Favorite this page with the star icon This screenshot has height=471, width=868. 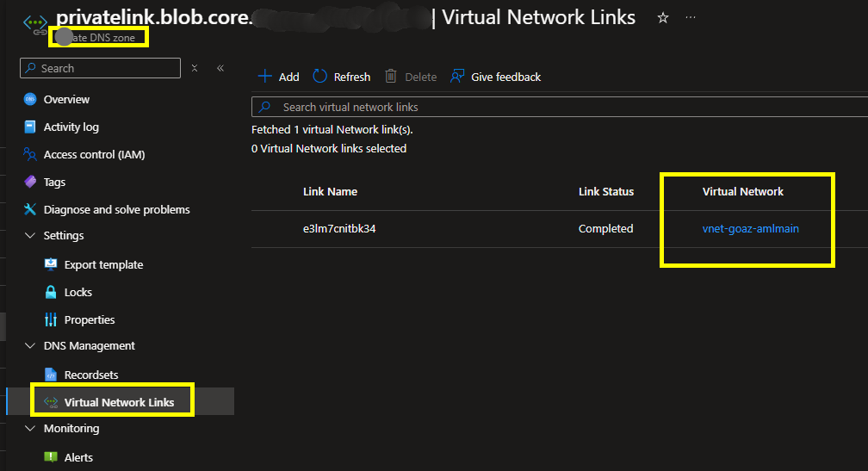pyautogui.click(x=663, y=18)
